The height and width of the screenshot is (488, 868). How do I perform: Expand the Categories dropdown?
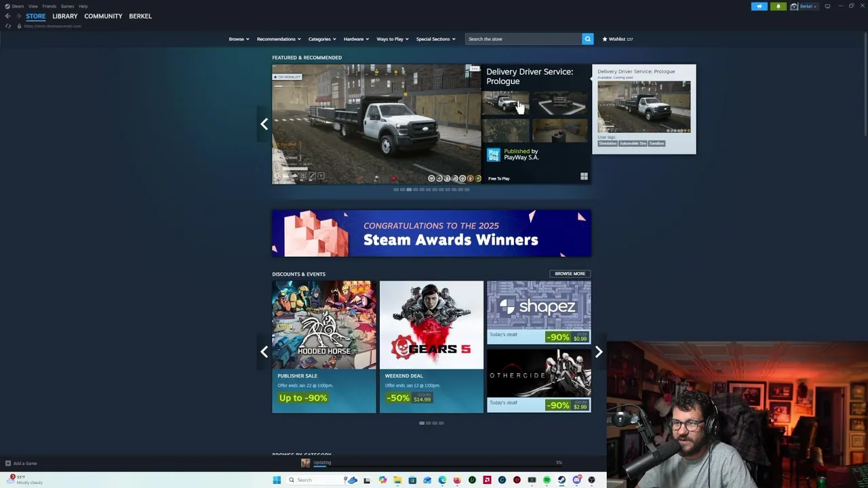[x=322, y=39]
